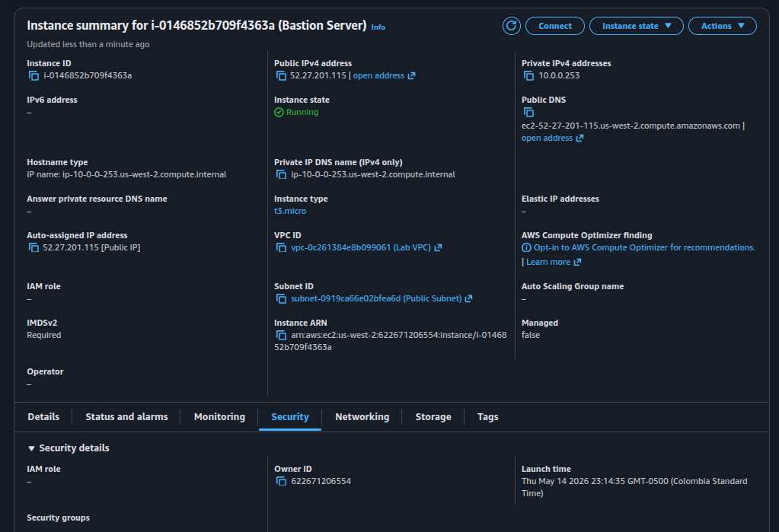Screen dimensions: 779x532
Task: Copy the Instance ARN
Action: [281, 336]
